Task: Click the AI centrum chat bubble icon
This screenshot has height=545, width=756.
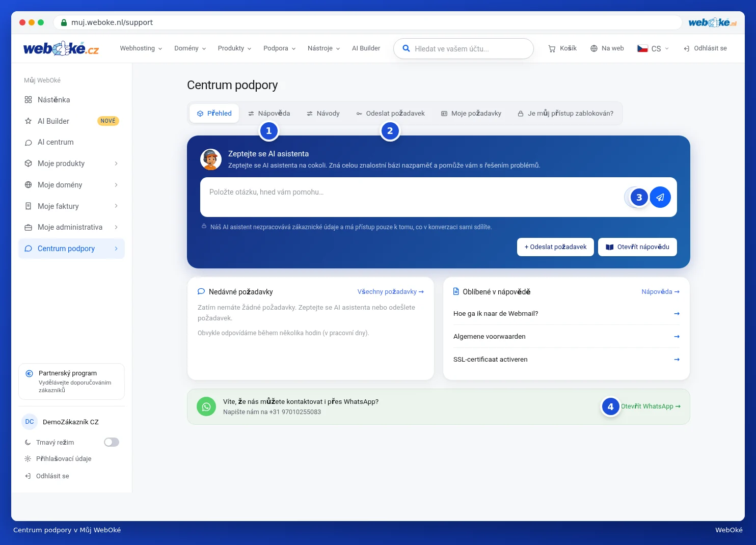Action: [x=29, y=143]
